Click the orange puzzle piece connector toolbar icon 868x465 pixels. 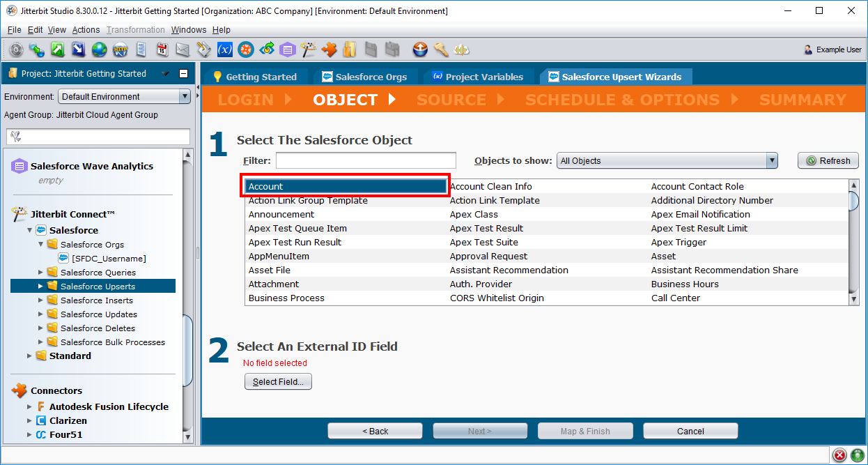329,49
